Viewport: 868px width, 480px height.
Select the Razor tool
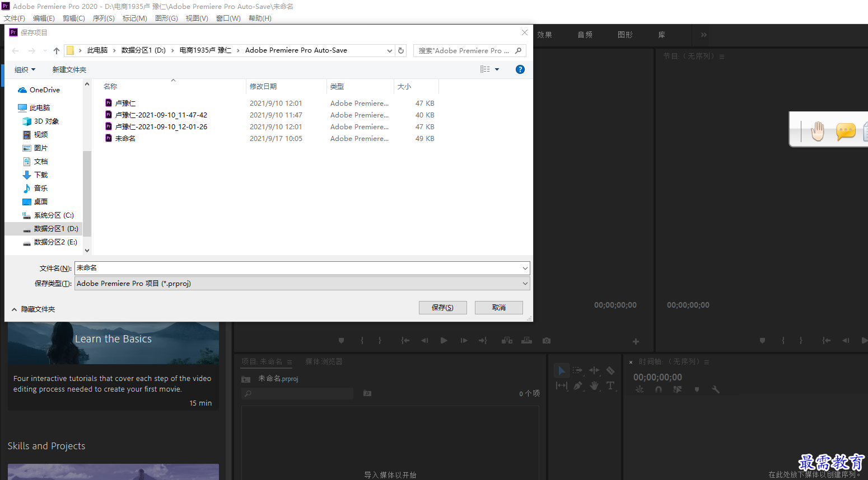[x=610, y=370]
